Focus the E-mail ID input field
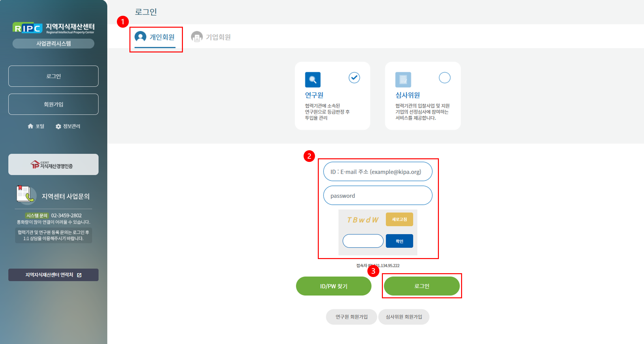644x344 pixels. tap(378, 172)
